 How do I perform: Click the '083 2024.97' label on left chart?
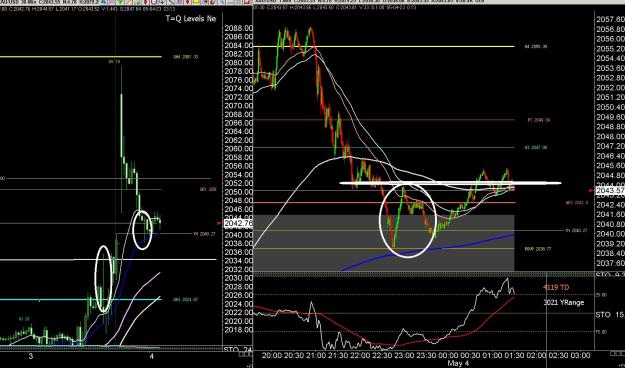tap(186, 299)
